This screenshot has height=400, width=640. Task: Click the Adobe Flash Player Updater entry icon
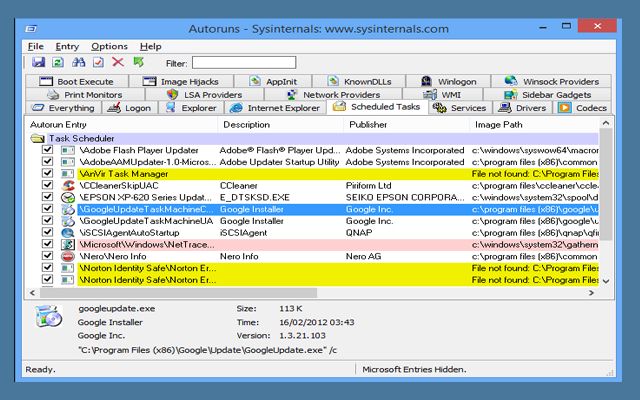(68, 150)
